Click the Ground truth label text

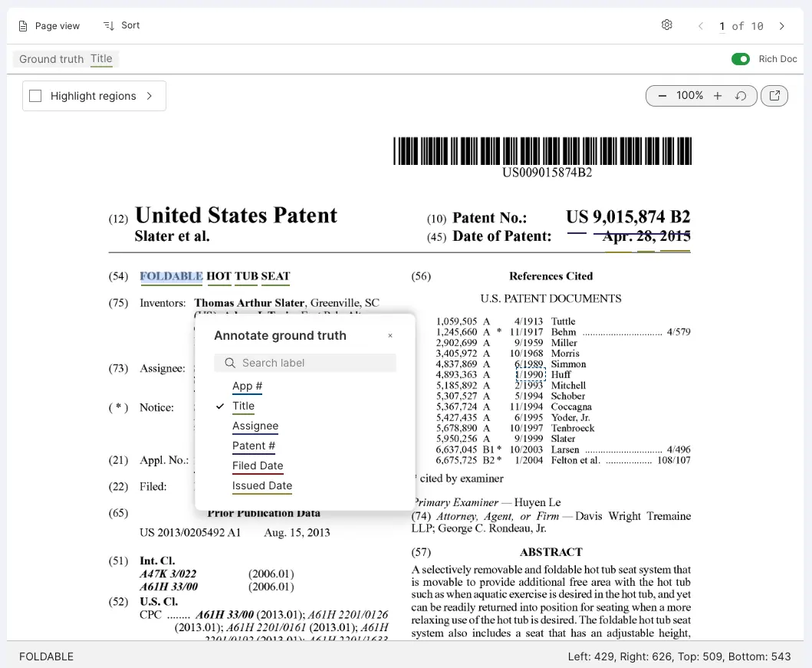(51, 59)
